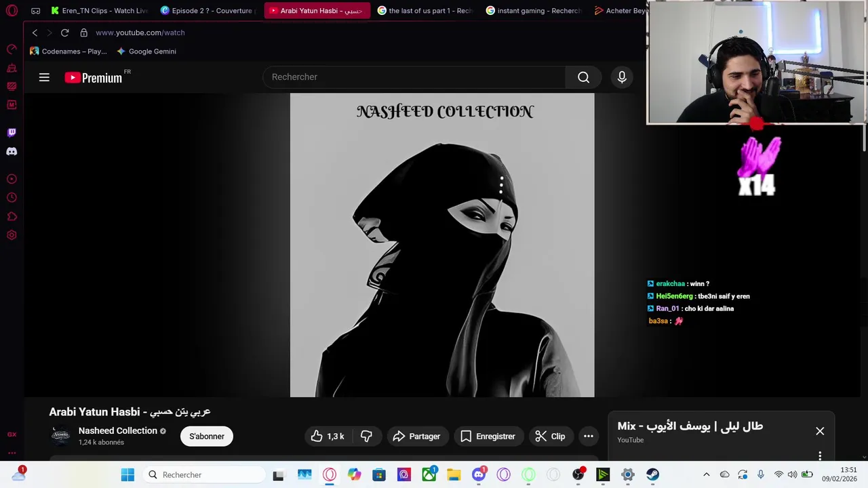This screenshot has width=868, height=488.
Task: View site info via padlock icon
Action: (x=83, y=33)
